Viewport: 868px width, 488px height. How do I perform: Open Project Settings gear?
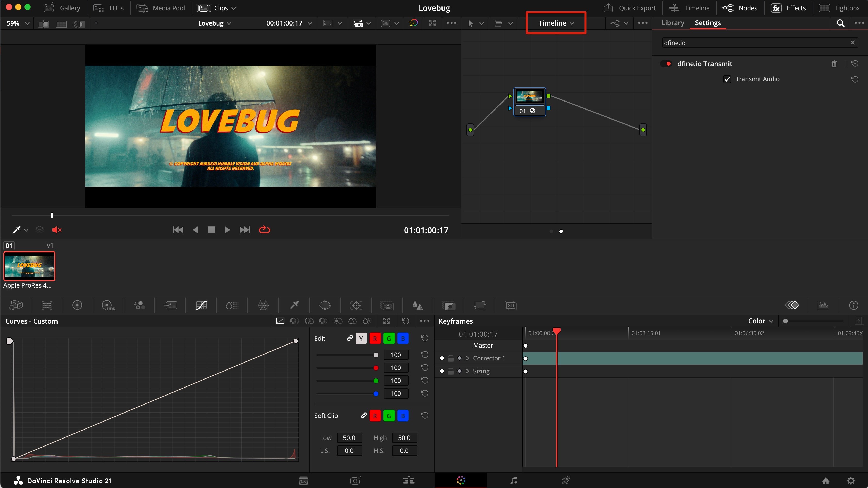coord(851,481)
